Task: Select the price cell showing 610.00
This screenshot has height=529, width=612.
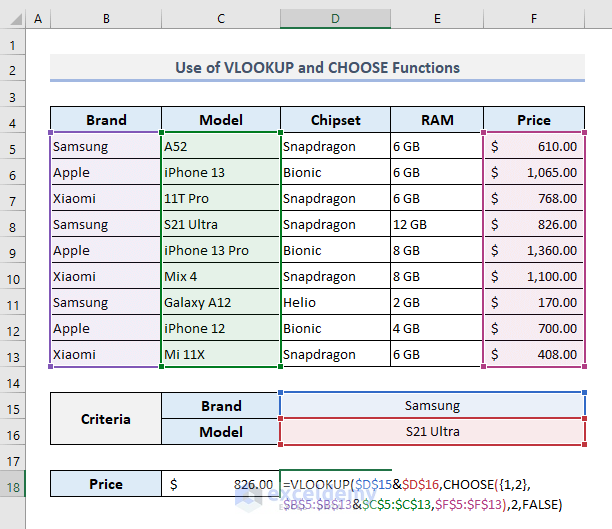Action: (x=534, y=146)
